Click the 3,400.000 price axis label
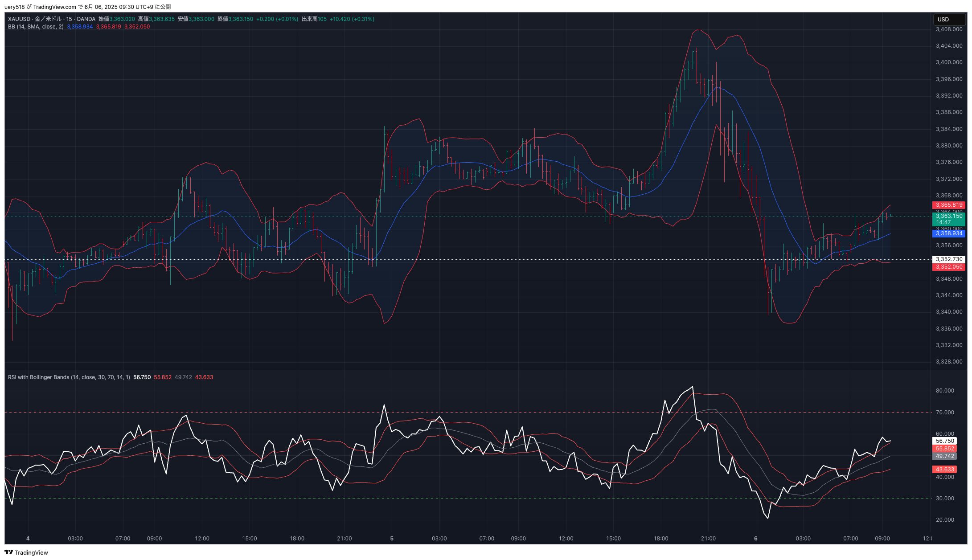 949,62
